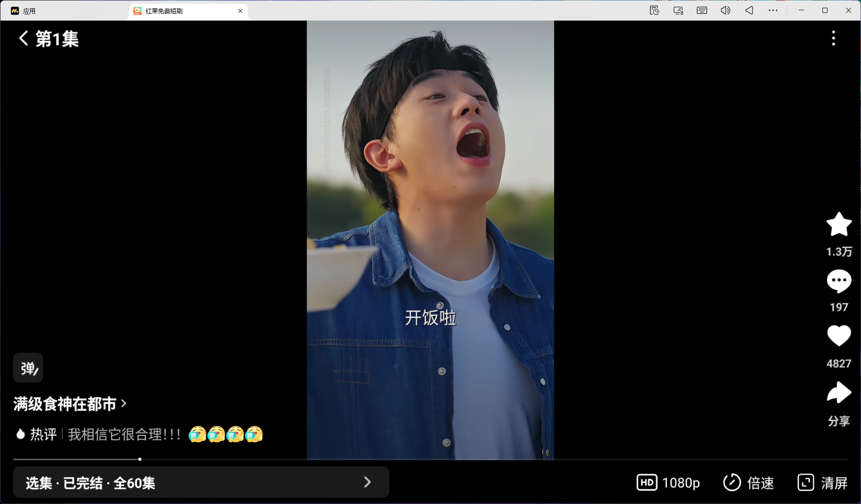Image resolution: width=861 pixels, height=504 pixels.
Task: Share the video using the arrow icon
Action: pos(839,393)
